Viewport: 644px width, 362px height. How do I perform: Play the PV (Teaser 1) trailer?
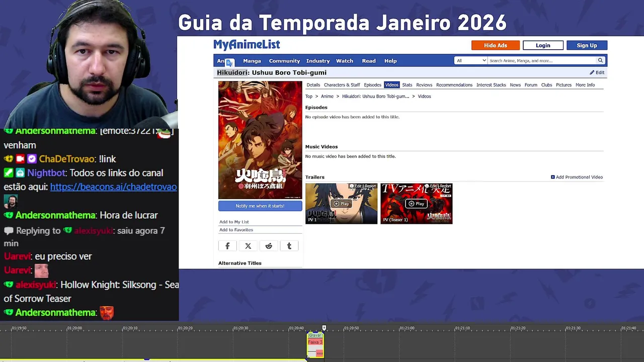pos(417,204)
